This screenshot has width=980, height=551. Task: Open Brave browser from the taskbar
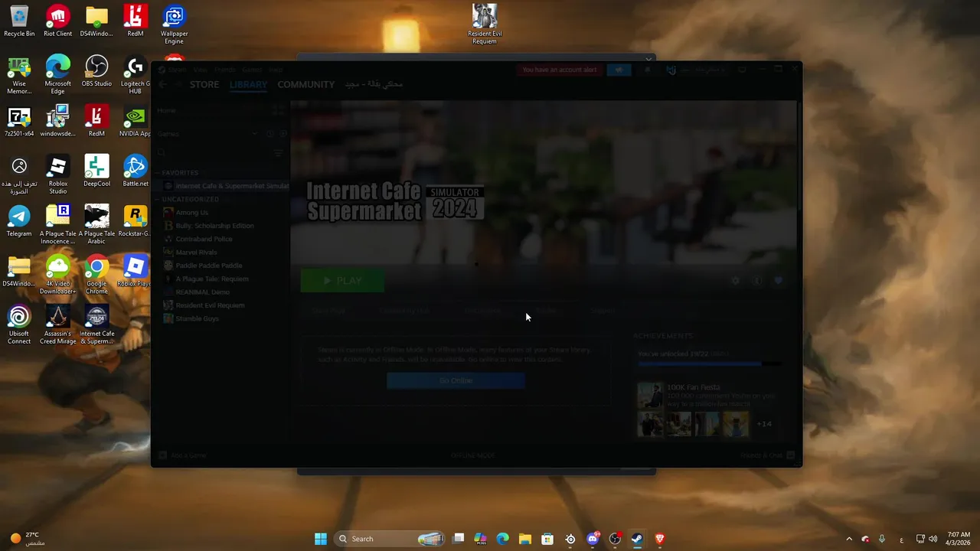(660, 539)
